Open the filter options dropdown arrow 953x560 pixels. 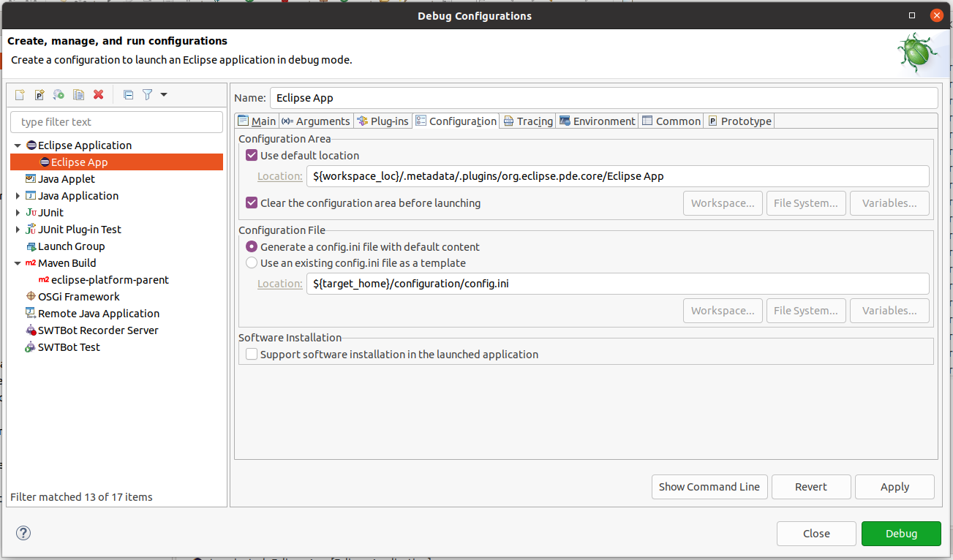[x=164, y=94]
